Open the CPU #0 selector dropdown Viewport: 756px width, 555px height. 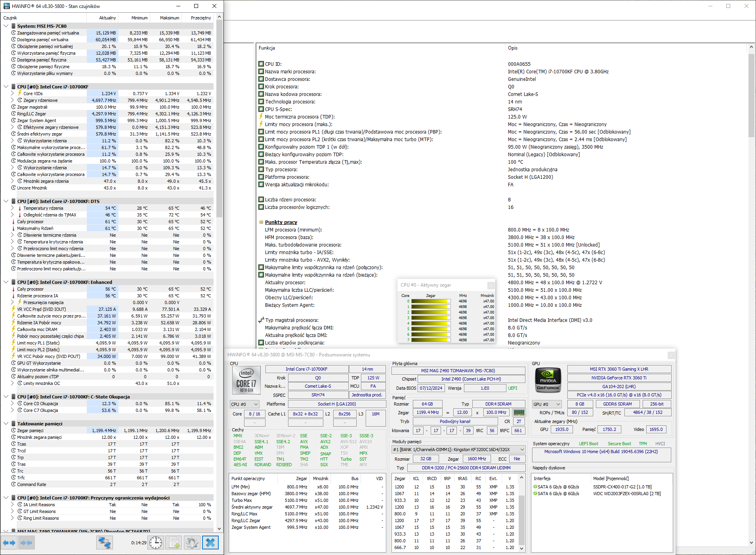pos(244,404)
